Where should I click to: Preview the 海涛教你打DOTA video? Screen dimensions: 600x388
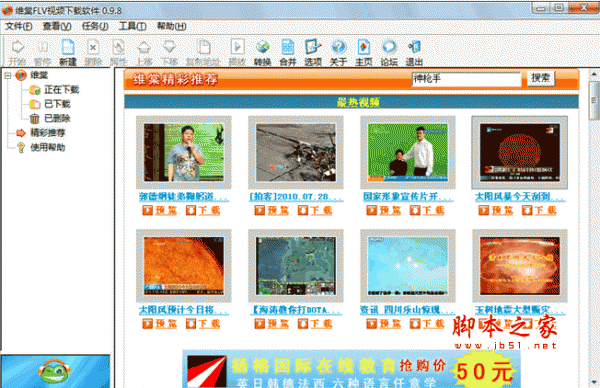pos(272,324)
